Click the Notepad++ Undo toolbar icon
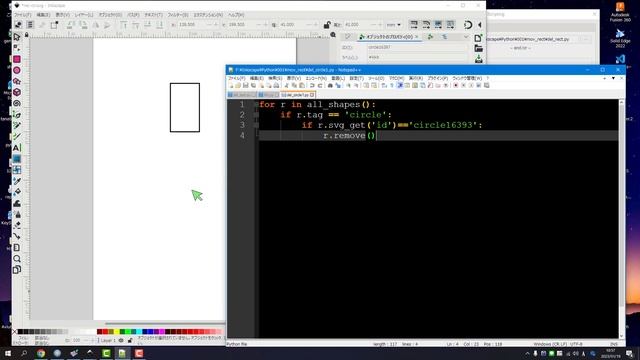The image size is (640, 360). tap(312, 85)
